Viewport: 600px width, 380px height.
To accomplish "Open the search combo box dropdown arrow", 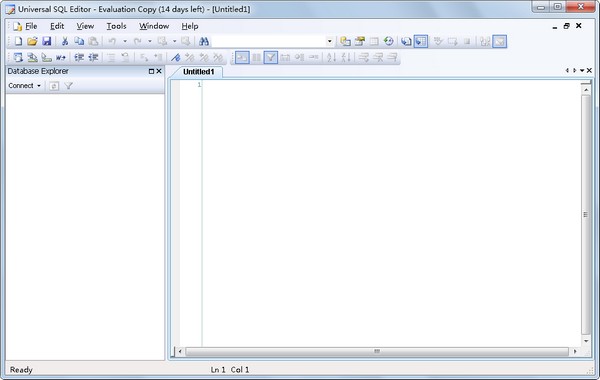I will [330, 41].
